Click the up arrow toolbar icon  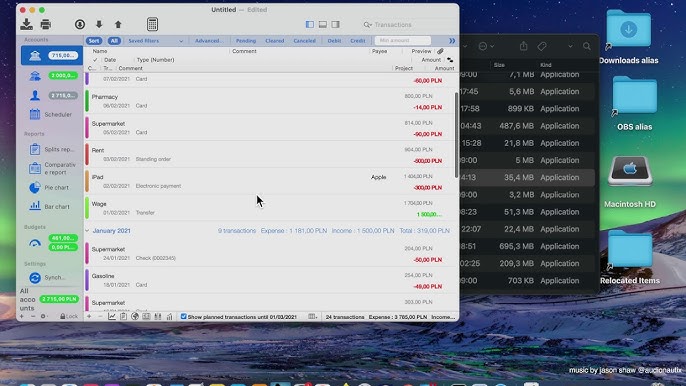tap(118, 24)
